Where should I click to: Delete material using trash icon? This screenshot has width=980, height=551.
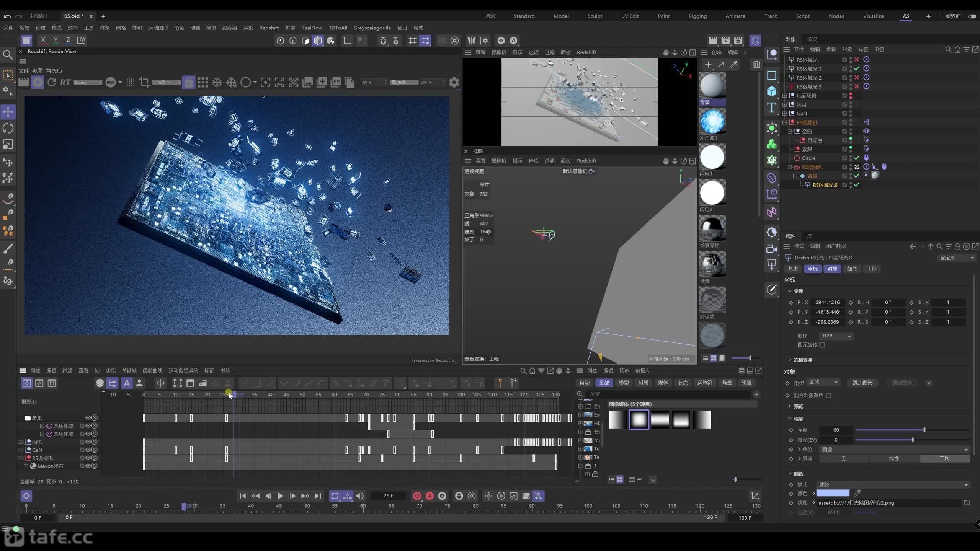[756, 65]
